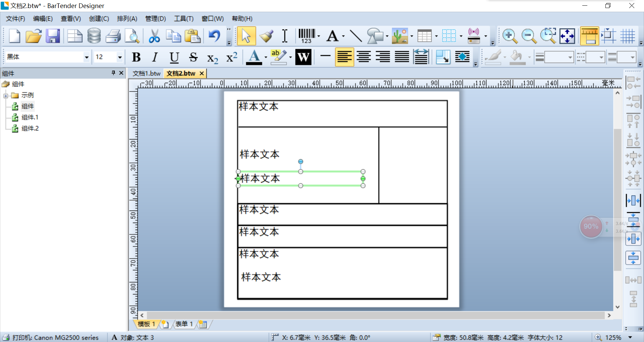Choose the table creation tool
This screenshot has width=644, height=342.
[424, 36]
